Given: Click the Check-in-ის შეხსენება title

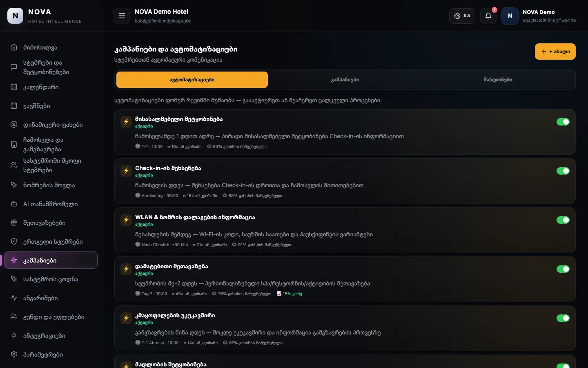Looking at the screenshot, I should coord(168,168).
